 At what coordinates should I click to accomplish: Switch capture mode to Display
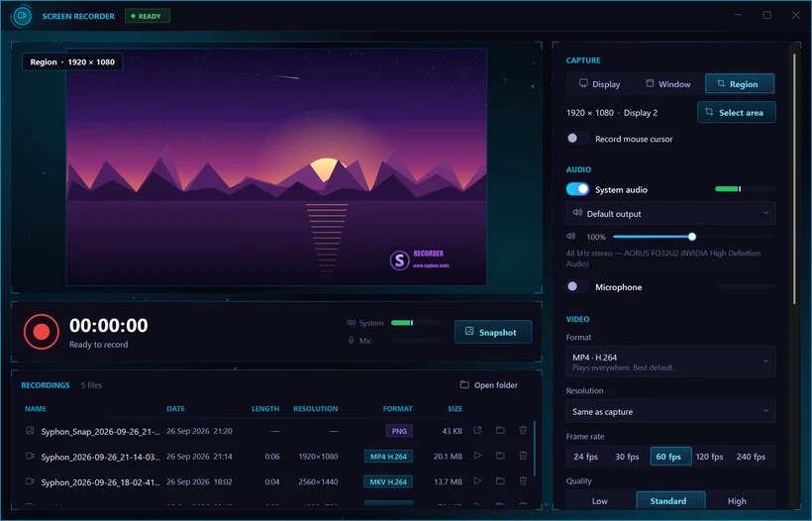coord(600,84)
